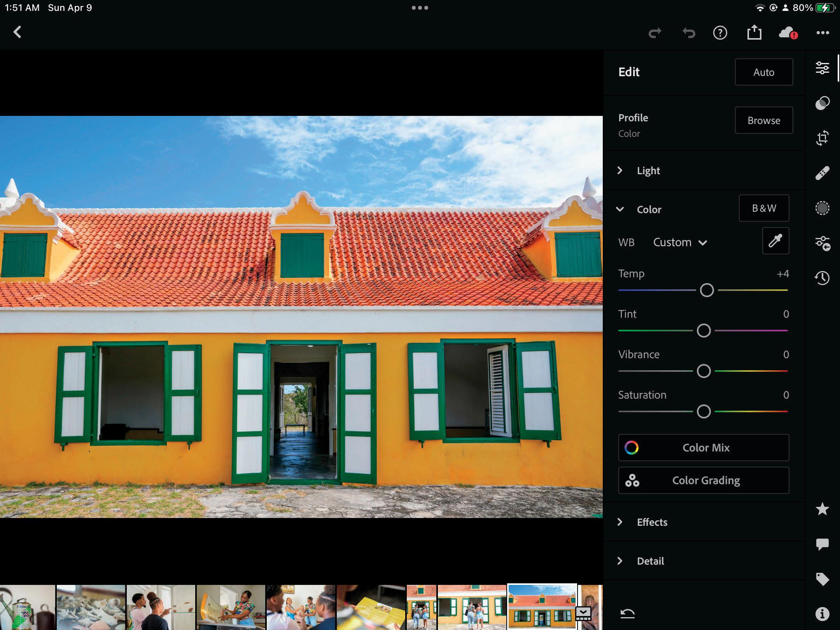Expand the Light section
Screen dimensions: 840x630
click(648, 171)
